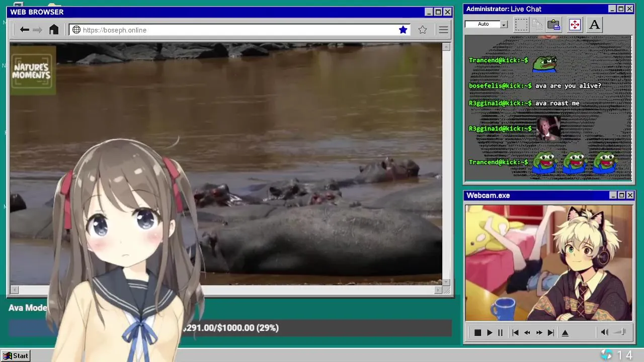Click the system tray icon by the clock

[607, 355]
